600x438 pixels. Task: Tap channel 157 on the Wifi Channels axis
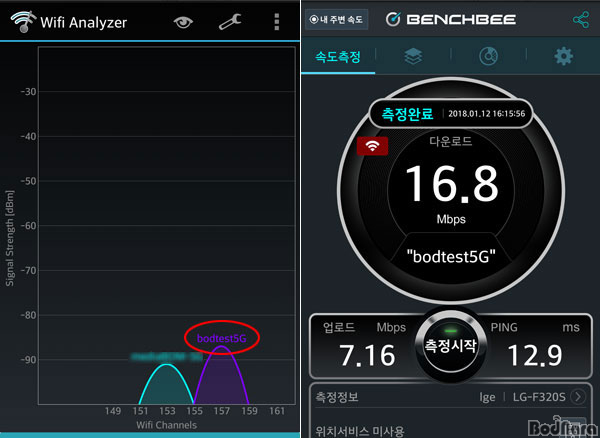point(222,411)
